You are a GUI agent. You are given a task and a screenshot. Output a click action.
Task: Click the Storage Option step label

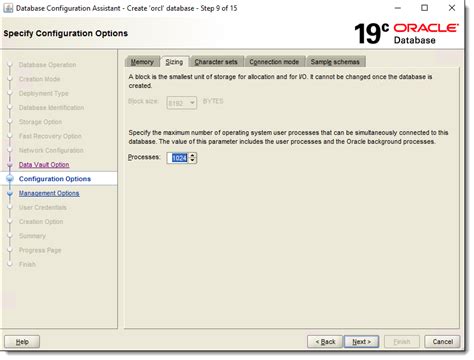[40, 122]
